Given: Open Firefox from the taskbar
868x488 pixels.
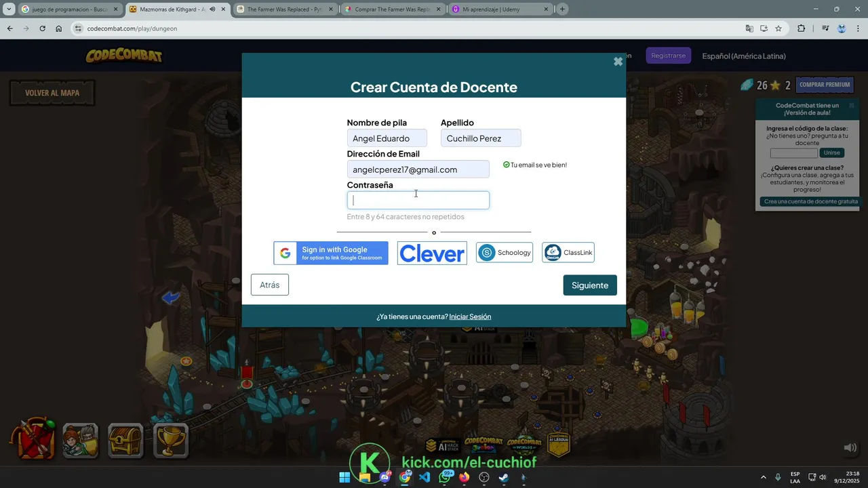Looking at the screenshot, I should (464, 477).
